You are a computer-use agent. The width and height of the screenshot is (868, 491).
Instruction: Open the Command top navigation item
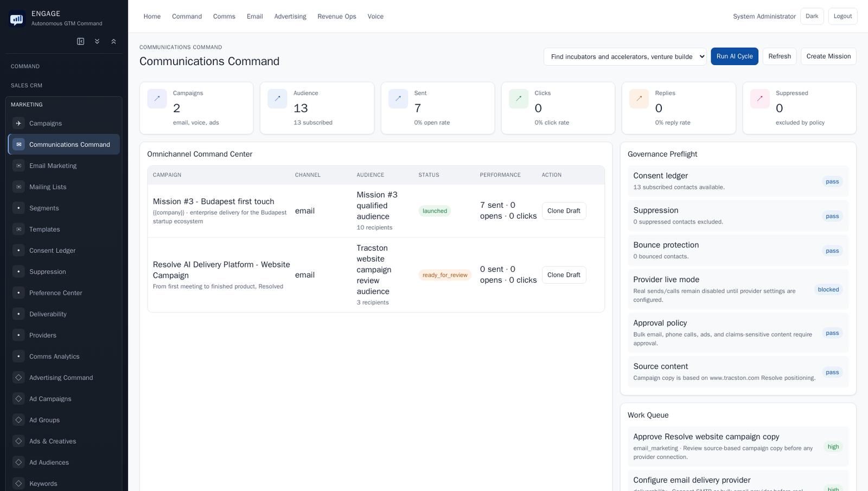[x=187, y=16]
